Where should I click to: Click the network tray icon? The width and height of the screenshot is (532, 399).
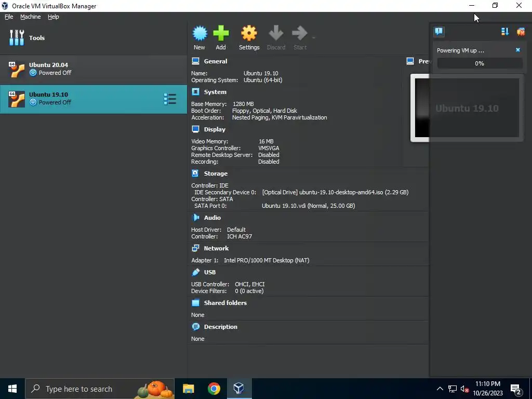[453, 389]
